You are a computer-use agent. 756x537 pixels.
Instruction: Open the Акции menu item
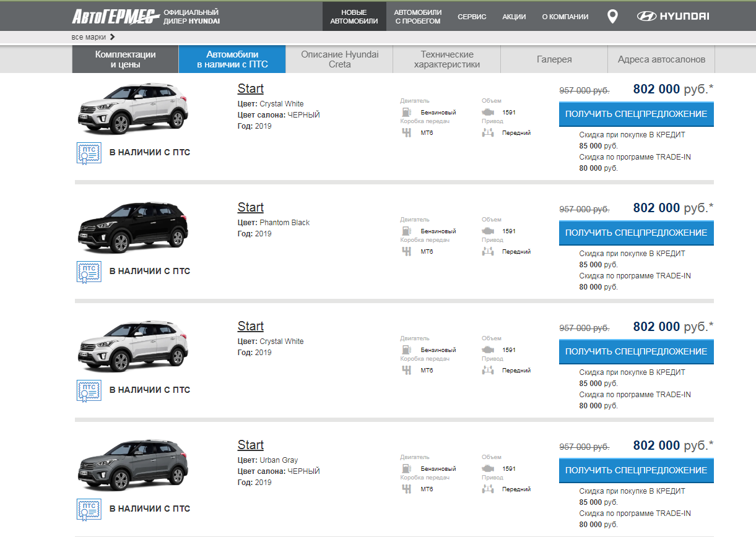pos(514,17)
